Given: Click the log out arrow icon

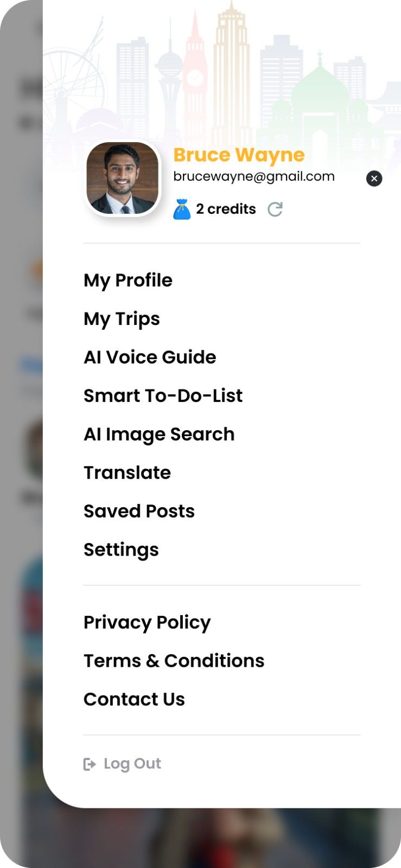Looking at the screenshot, I should pos(90,764).
